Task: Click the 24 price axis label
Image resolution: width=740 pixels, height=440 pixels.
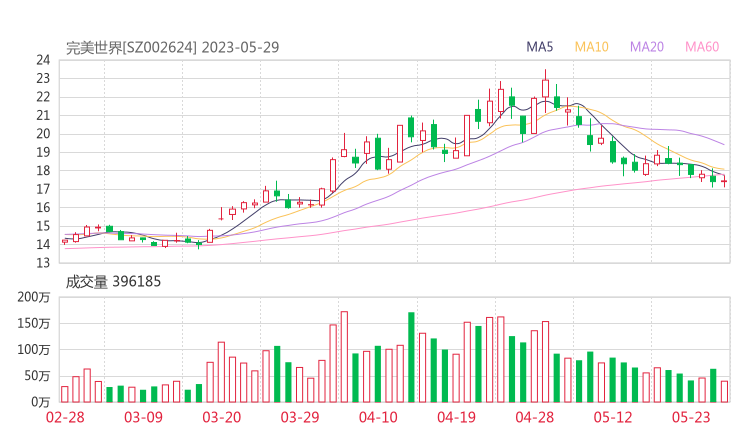Action: point(43,60)
